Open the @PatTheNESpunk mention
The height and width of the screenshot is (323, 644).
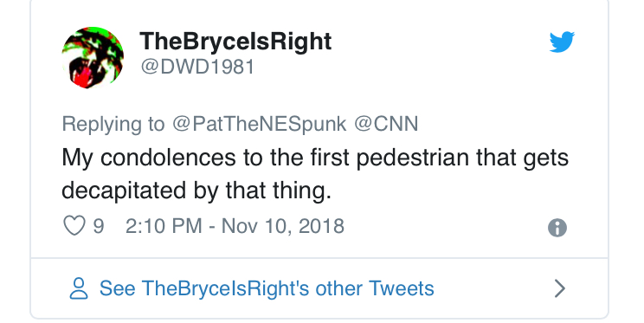259,124
